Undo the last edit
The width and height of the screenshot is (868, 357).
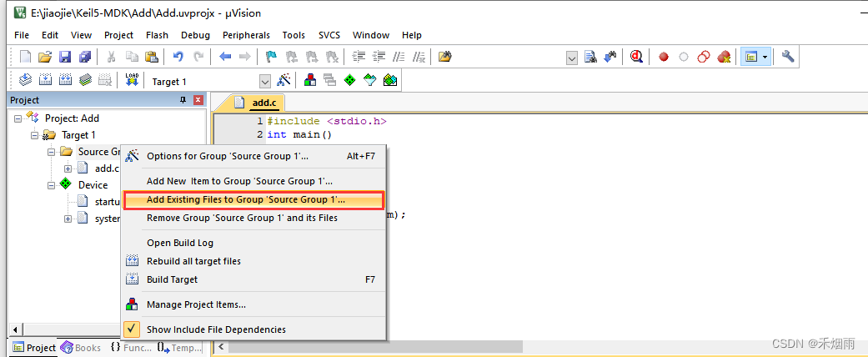point(178,57)
